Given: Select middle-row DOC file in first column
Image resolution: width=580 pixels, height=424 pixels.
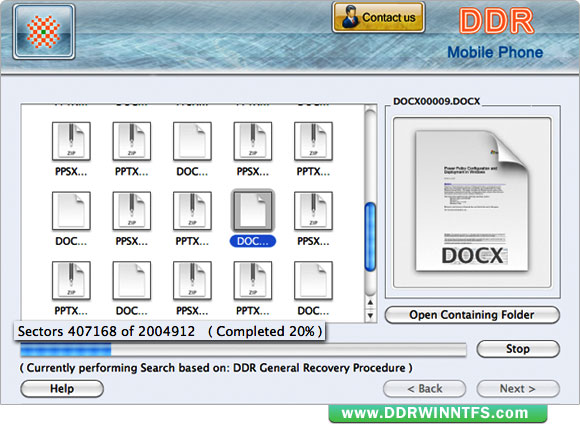Looking at the screenshot, I should point(71,211).
